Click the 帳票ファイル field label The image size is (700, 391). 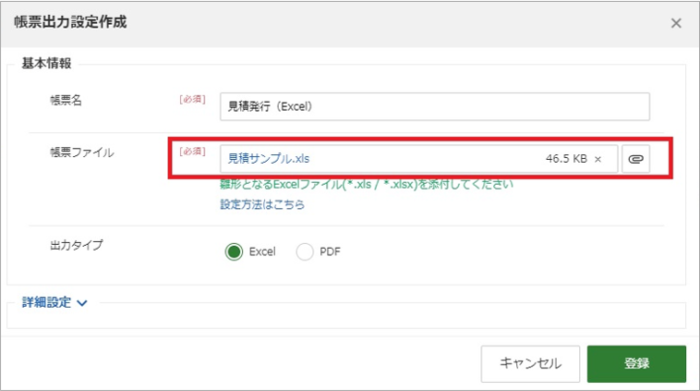[x=82, y=153]
